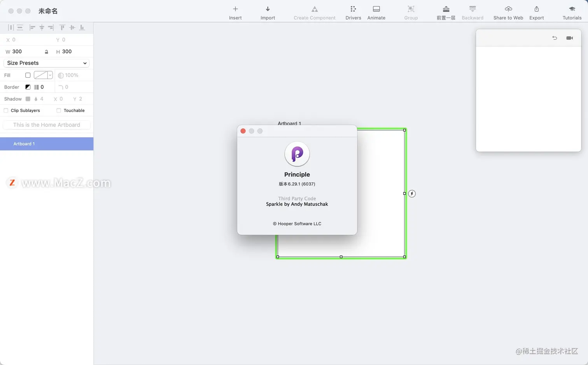Click "Sparkle by Andy Matuschak" text
Viewport: 588px width, 365px height.
pyautogui.click(x=297, y=204)
